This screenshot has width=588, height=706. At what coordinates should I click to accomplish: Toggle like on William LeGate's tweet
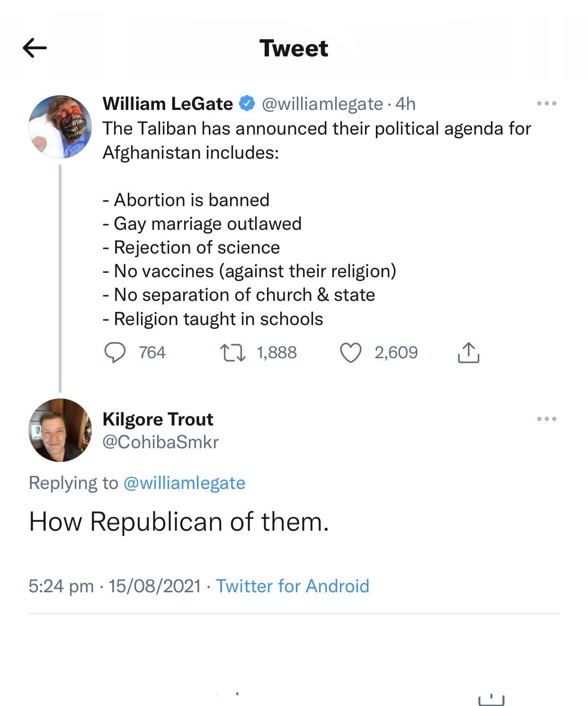[x=351, y=352]
